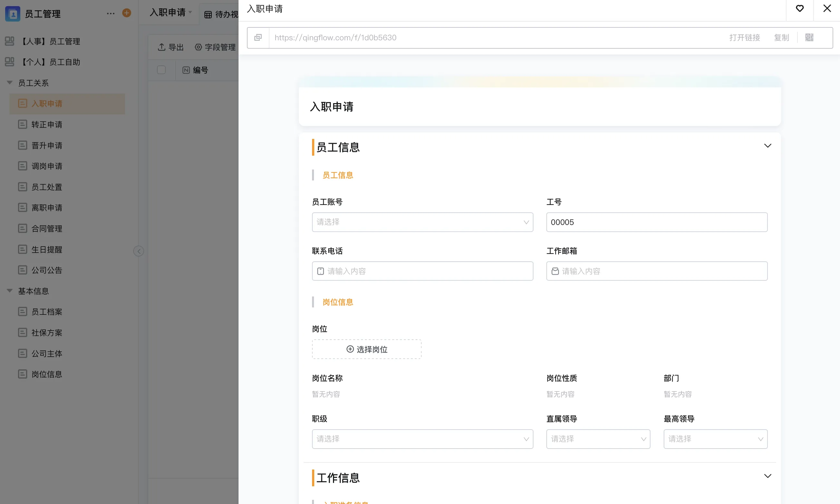Toggle the select-all checkbox beside 编号

pos(161,70)
